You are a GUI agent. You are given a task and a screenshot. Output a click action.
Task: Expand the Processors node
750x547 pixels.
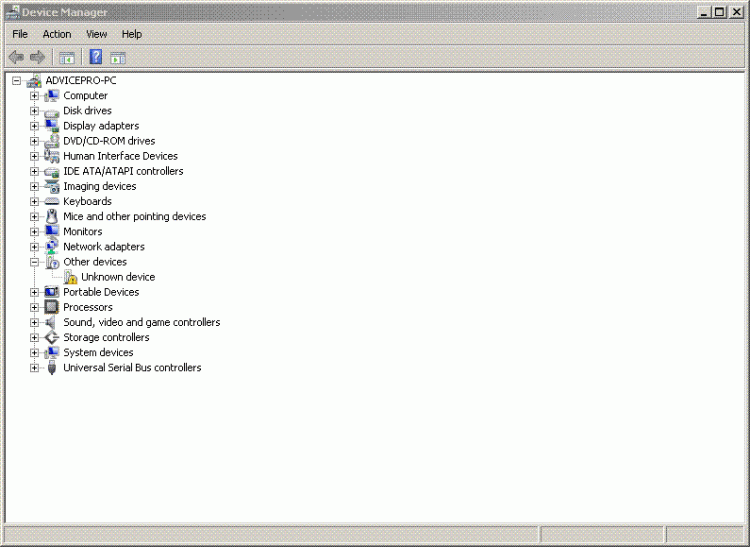click(34, 307)
